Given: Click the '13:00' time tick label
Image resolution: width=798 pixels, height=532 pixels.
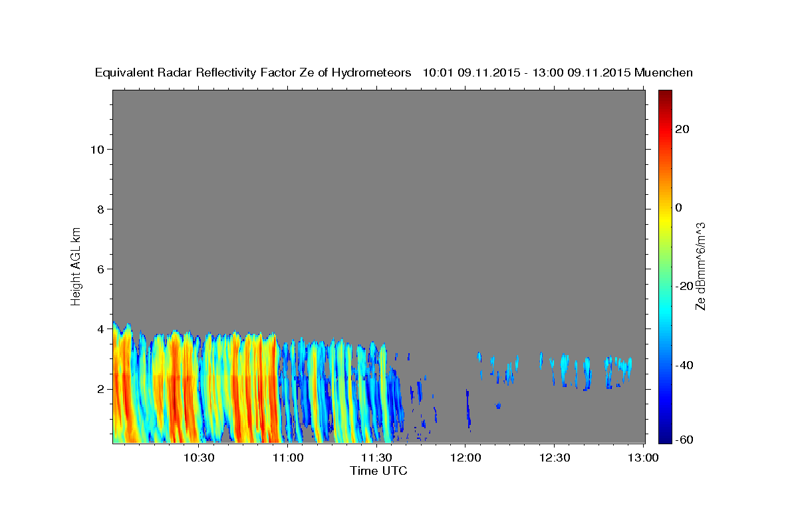Looking at the screenshot, I should click(644, 458).
